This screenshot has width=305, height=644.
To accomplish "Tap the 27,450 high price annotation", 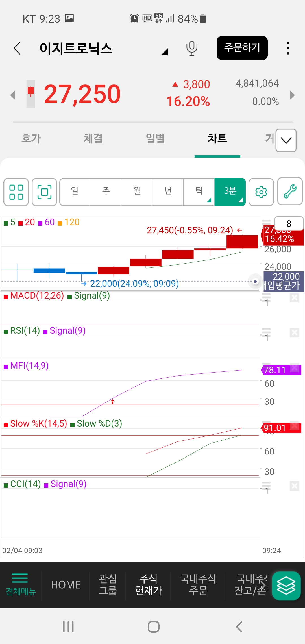I will point(190,230).
